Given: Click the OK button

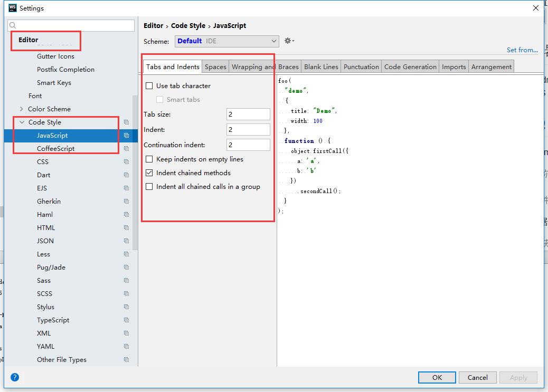Looking at the screenshot, I should pos(437,378).
